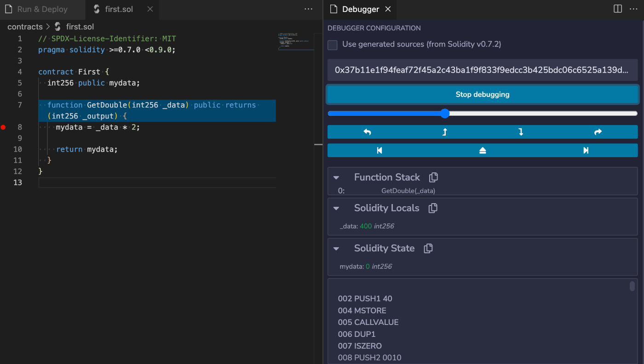
Task: Click the Solidity file icon in breadcrumb
Action: pos(57,27)
